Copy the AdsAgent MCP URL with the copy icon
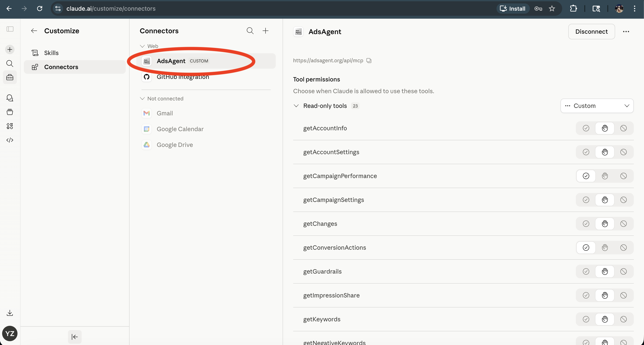 click(x=368, y=61)
